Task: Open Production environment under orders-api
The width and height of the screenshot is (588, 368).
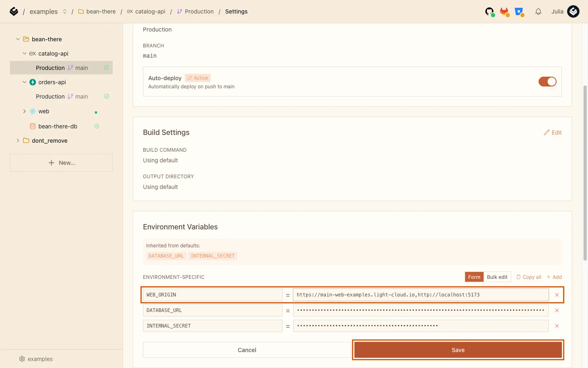Action: 61,96
